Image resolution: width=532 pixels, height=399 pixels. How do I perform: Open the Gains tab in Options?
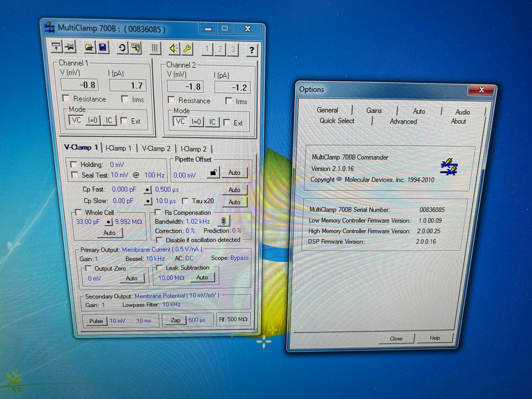tap(374, 110)
